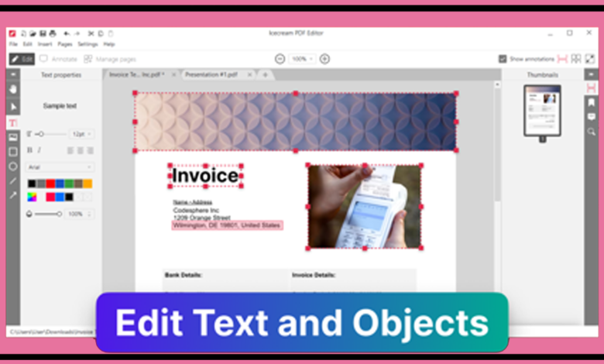Select the arrow Select tool

click(x=13, y=107)
